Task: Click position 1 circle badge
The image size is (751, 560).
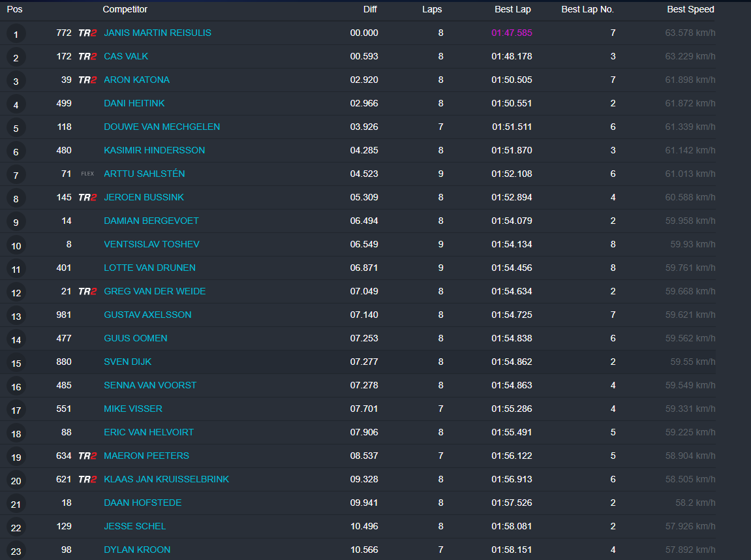Action: click(x=16, y=35)
